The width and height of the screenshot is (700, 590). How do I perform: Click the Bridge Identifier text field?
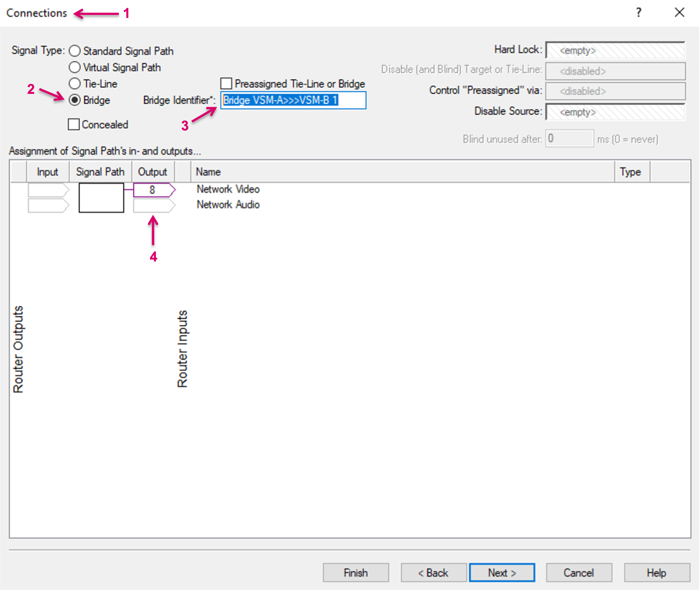pyautogui.click(x=293, y=100)
